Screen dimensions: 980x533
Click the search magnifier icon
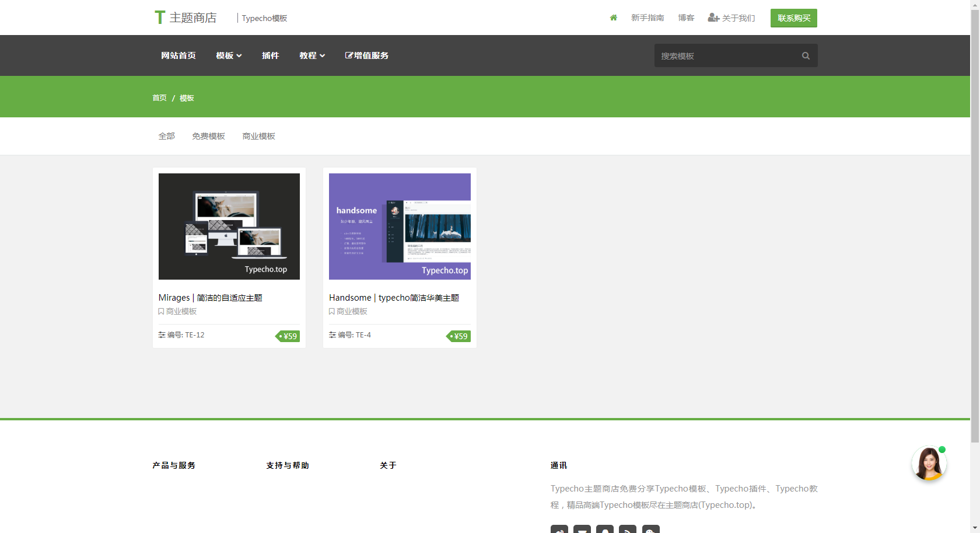[806, 56]
